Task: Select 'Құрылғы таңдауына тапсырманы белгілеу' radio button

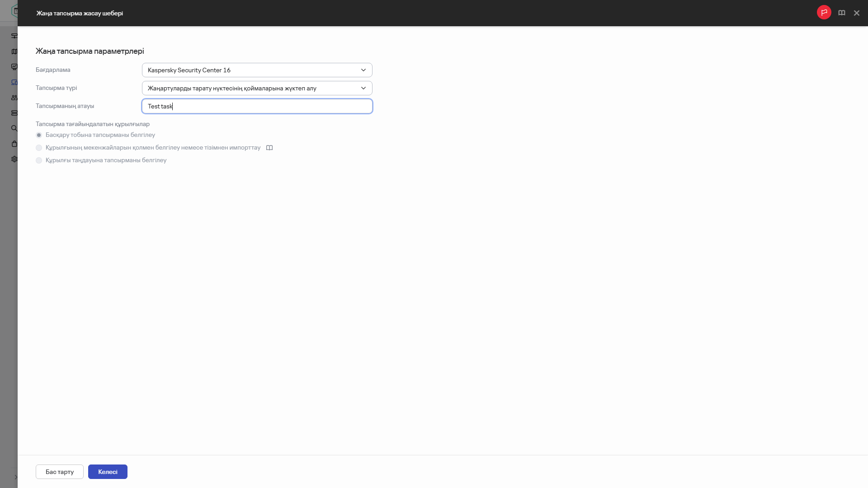Action: (39, 160)
